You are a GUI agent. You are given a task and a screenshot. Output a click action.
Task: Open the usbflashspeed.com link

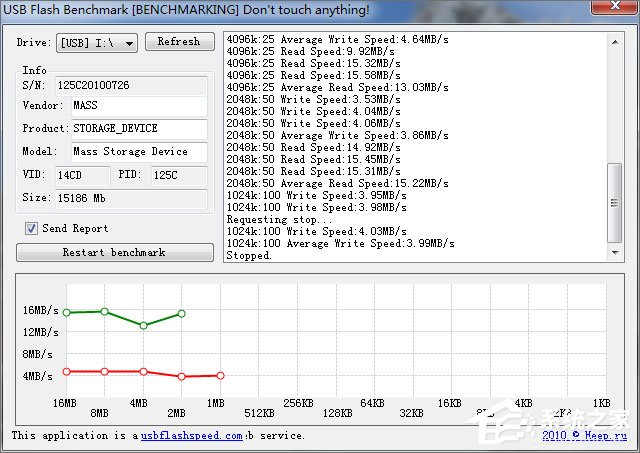[x=191, y=436]
